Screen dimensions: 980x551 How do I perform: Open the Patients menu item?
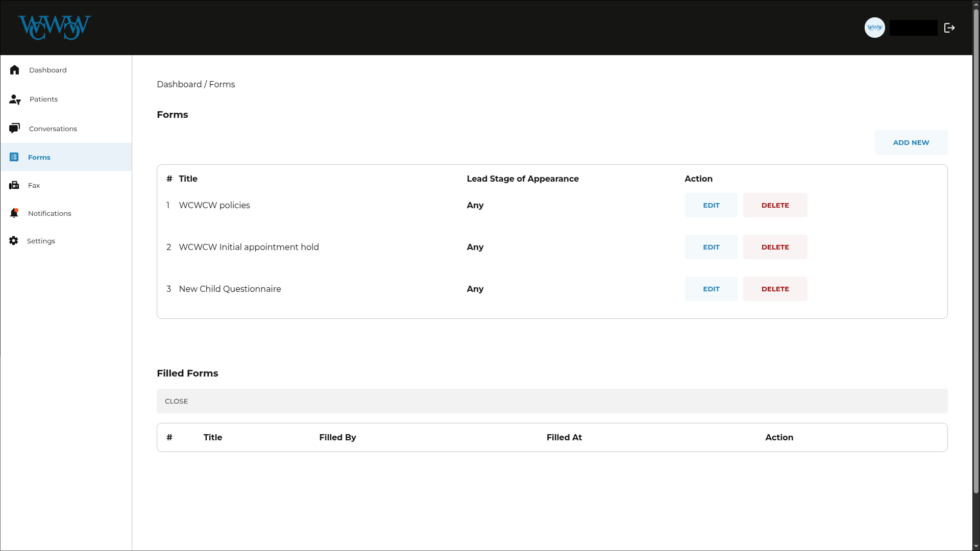coord(43,99)
